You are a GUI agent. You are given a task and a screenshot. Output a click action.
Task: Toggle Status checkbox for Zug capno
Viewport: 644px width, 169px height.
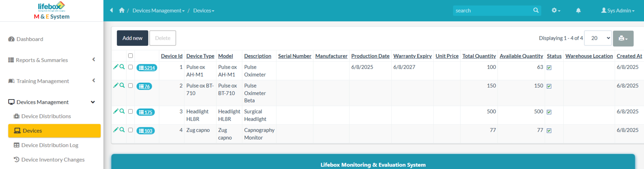[x=549, y=131]
